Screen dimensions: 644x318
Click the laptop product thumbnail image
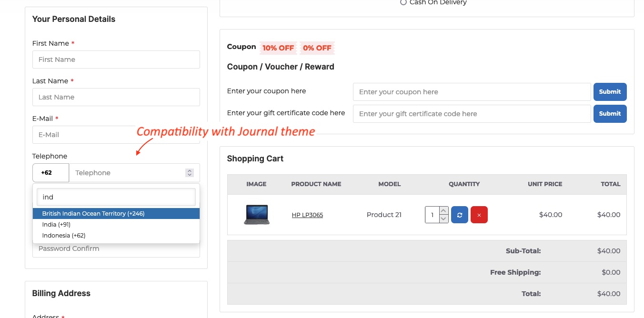coord(256,214)
